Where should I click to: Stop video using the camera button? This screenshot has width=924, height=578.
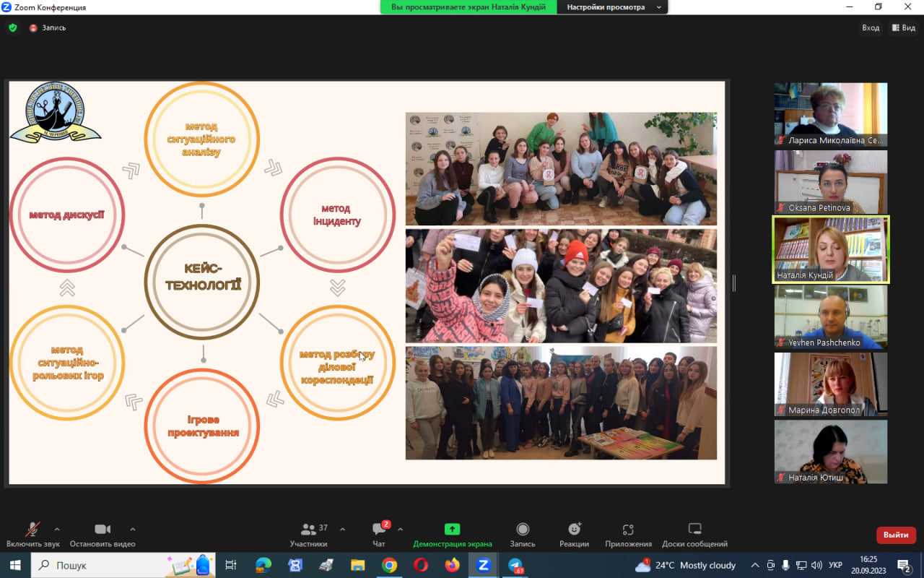click(x=103, y=535)
